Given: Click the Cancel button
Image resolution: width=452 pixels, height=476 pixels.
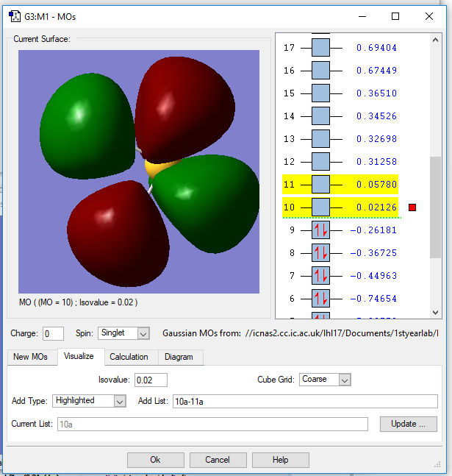Looking at the screenshot, I should pos(218,460).
